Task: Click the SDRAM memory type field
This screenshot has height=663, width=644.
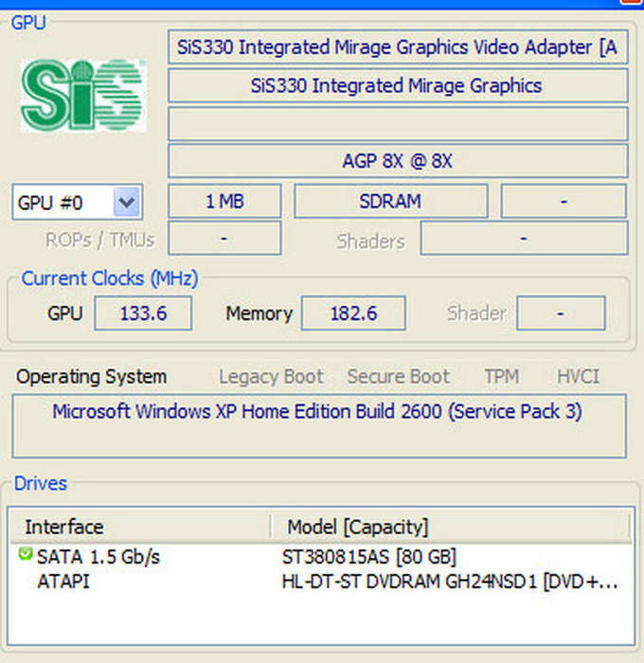Action: (391, 201)
